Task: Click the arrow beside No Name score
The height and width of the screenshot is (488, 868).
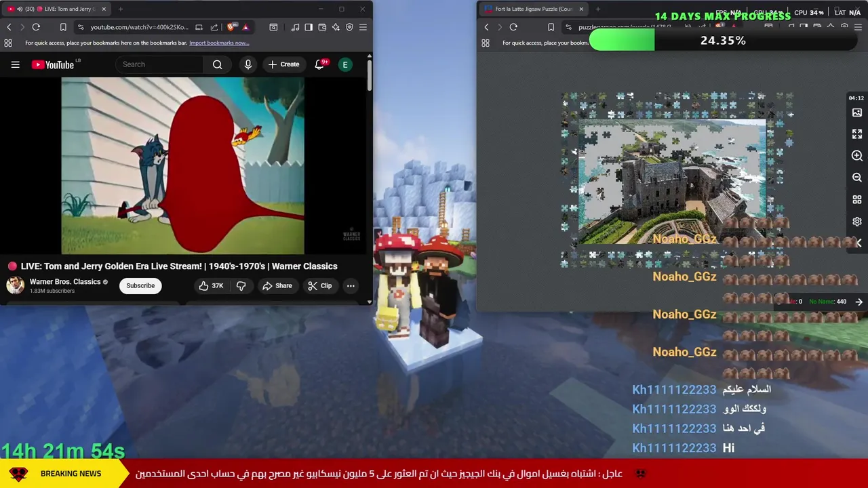Action: [859, 302]
